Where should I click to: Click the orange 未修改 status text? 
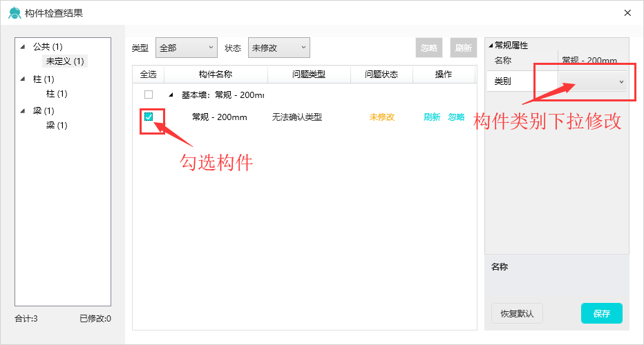[382, 117]
